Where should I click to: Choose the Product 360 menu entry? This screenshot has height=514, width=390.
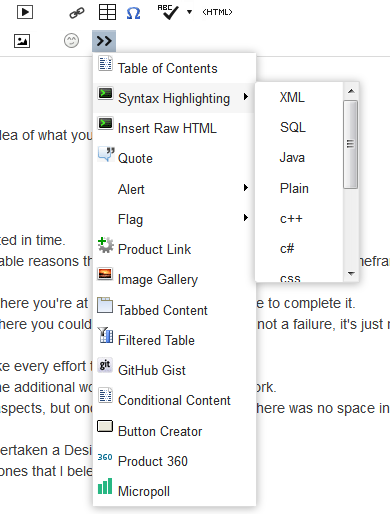pyautogui.click(x=174, y=461)
